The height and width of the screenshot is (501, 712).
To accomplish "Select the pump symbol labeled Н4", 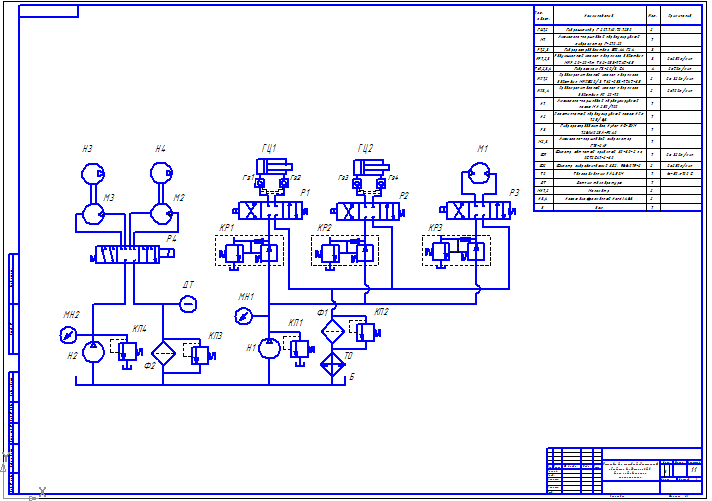I will click(x=162, y=173).
